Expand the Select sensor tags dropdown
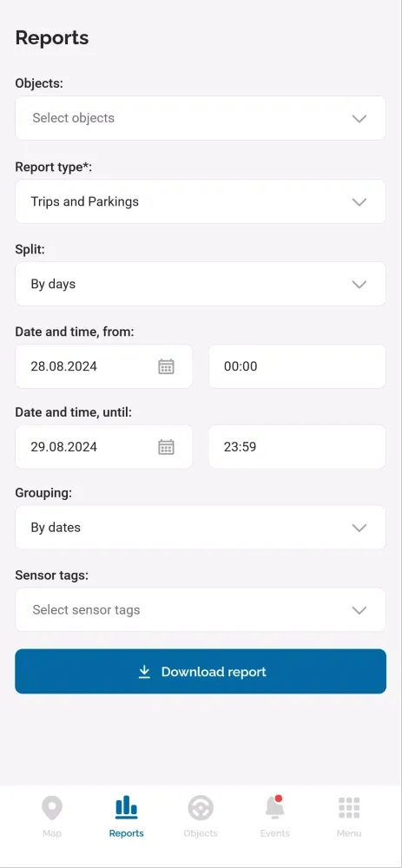This screenshot has width=402, height=868. pos(201,609)
